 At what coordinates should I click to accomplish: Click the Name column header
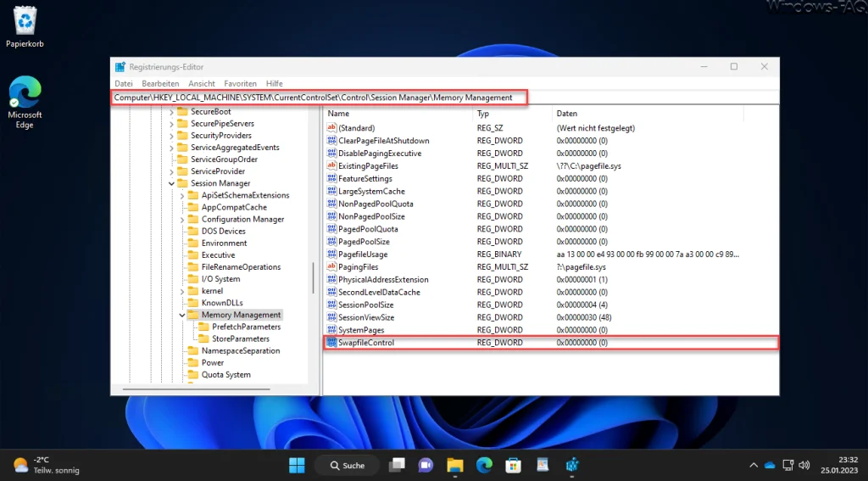tap(398, 114)
